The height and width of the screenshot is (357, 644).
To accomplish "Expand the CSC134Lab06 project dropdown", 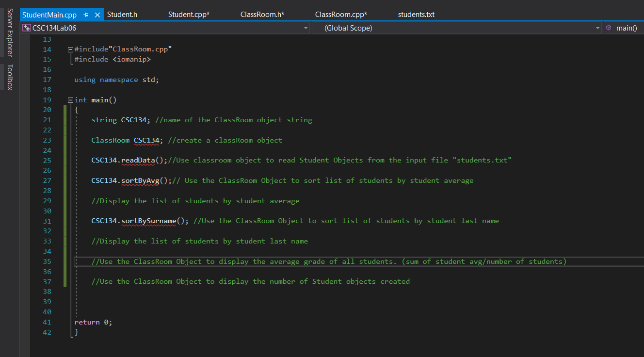I will [x=306, y=28].
